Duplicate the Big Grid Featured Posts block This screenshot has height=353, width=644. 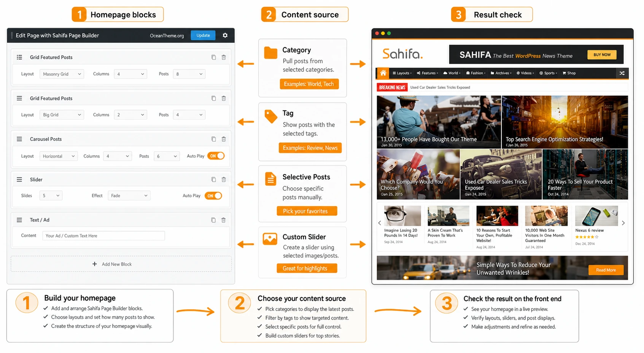[x=213, y=98]
